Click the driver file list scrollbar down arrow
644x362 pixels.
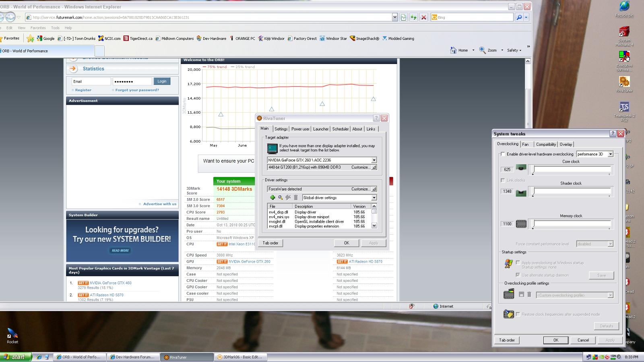(374, 226)
